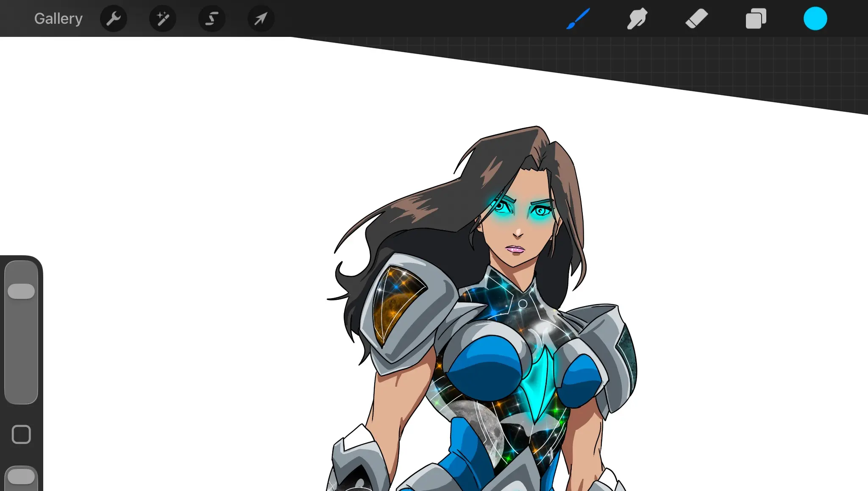
Task: Open the Transform arrow tool
Action: 261,18
